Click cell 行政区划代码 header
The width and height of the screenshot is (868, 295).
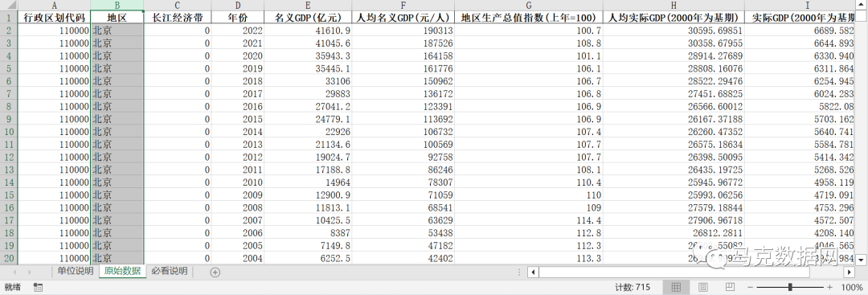(x=54, y=17)
